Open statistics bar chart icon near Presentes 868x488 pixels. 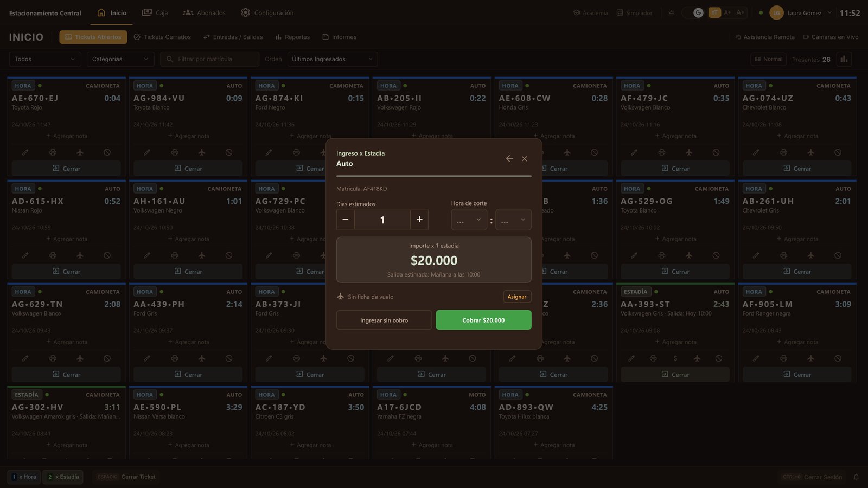click(844, 59)
